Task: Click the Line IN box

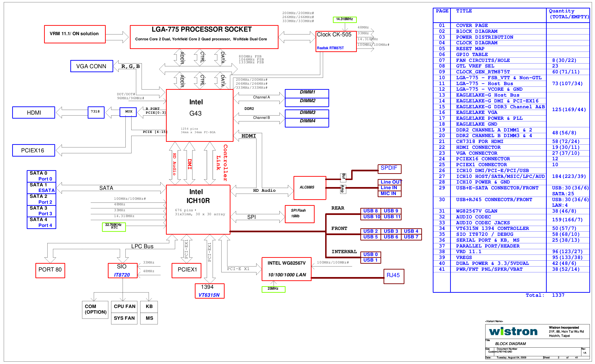Action: (x=389, y=188)
